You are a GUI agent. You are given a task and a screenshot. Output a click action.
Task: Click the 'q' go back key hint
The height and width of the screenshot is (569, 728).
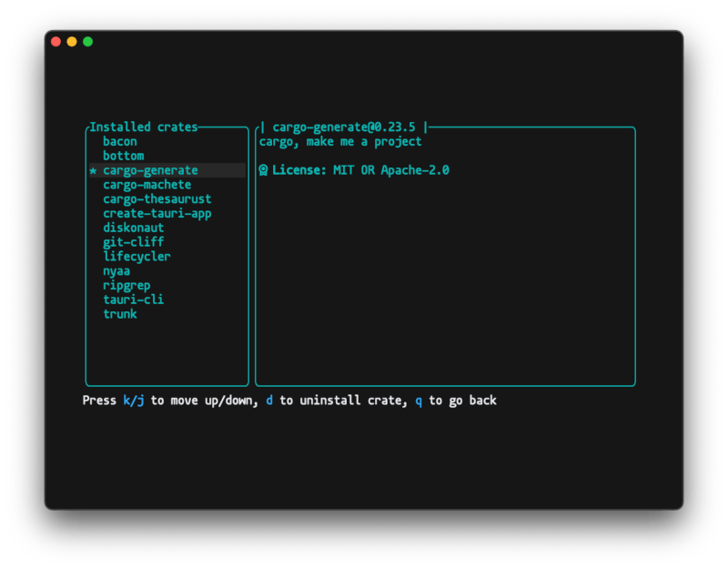click(x=419, y=401)
